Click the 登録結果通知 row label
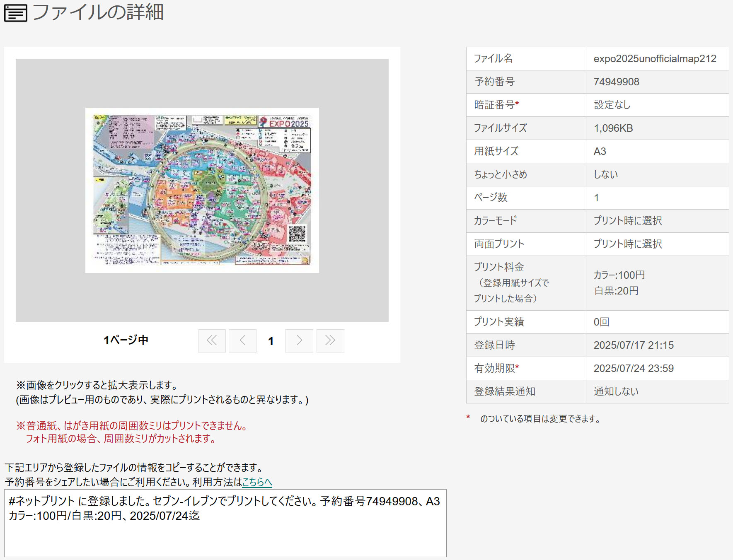The height and width of the screenshot is (560, 733). 505,391
